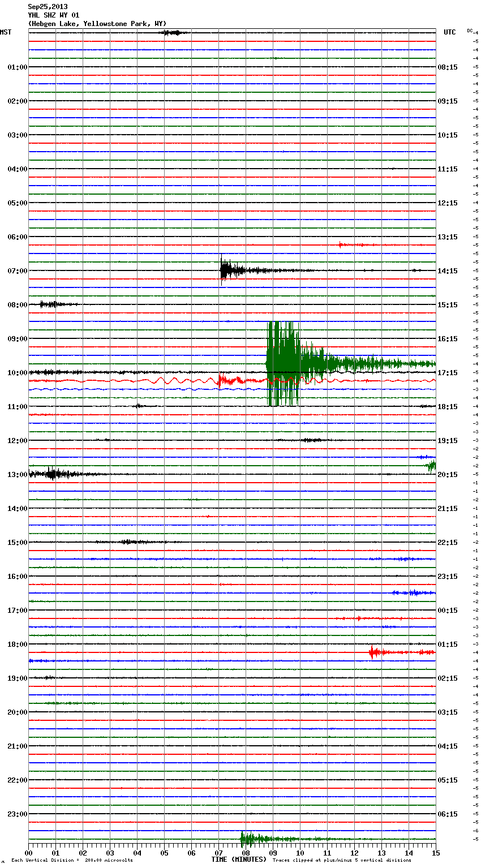Click the vertical division 200.00 microvolts note
The width and height of the screenshot is (481, 868).
pos(72,861)
